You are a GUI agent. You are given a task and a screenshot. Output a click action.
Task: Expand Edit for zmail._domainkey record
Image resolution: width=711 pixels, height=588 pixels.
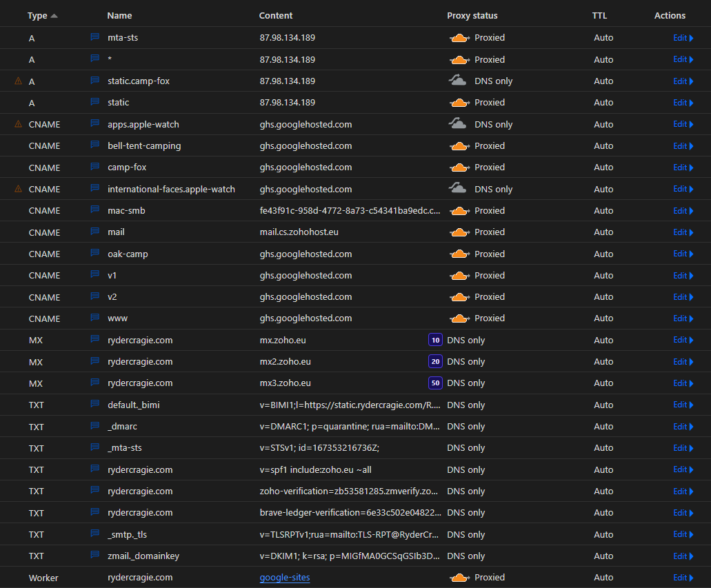(x=683, y=556)
